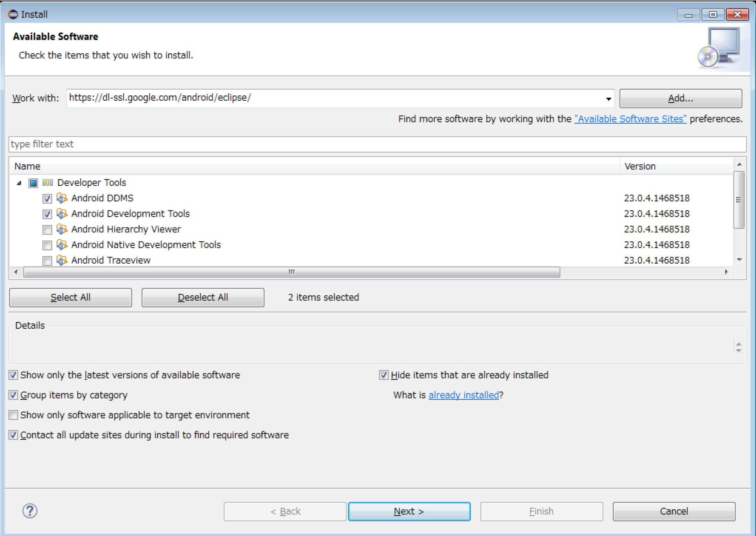Check the Android Native Development Tools checkbox
Viewport: 756px width, 536px height.
pos(47,245)
